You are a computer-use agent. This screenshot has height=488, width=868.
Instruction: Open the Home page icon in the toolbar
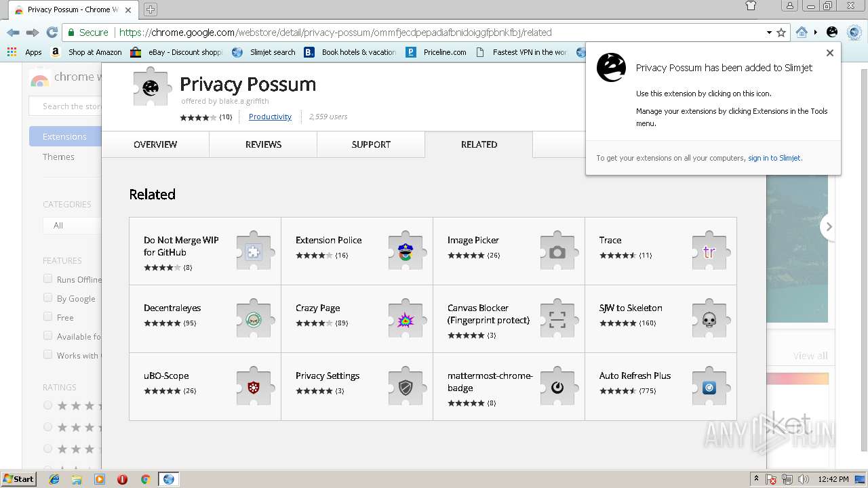click(x=802, y=33)
